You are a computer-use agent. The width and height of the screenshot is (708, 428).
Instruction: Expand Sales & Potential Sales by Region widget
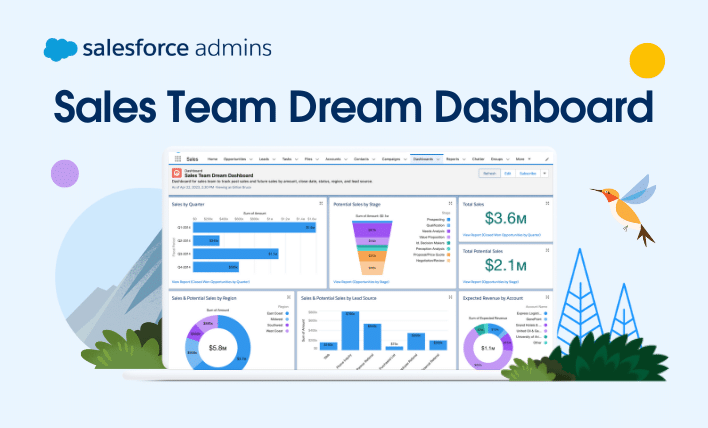coord(289,297)
